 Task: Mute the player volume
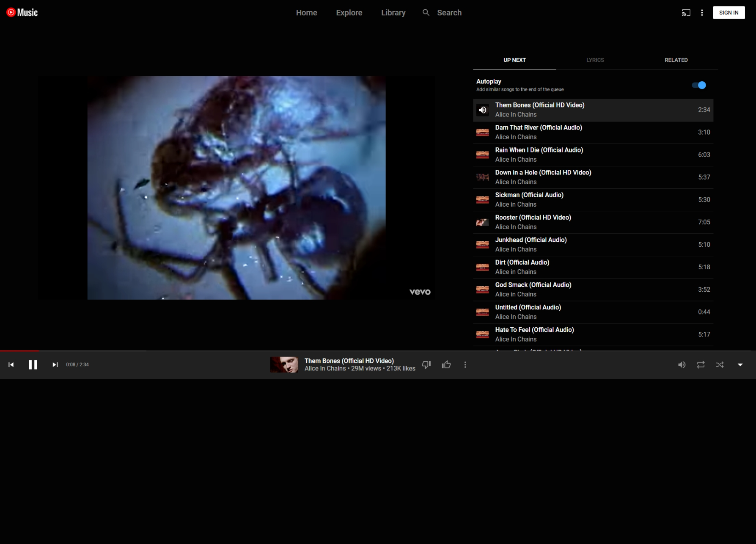click(682, 365)
